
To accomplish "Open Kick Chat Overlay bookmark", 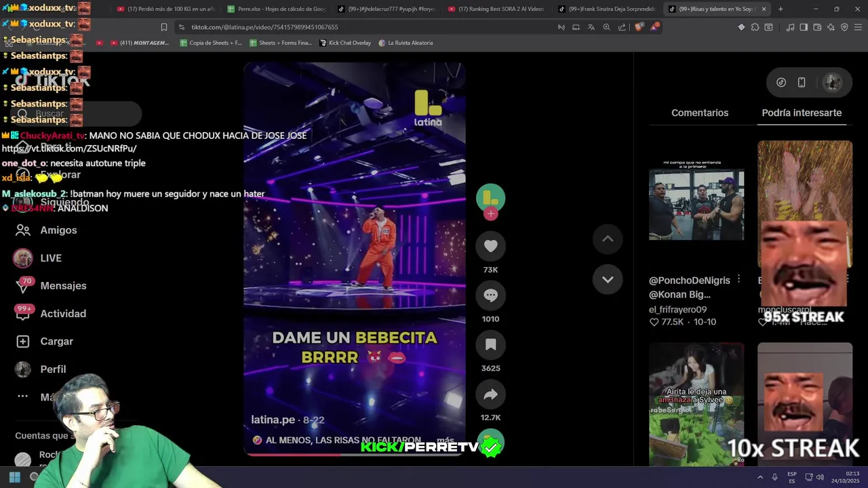I will pos(345,43).
